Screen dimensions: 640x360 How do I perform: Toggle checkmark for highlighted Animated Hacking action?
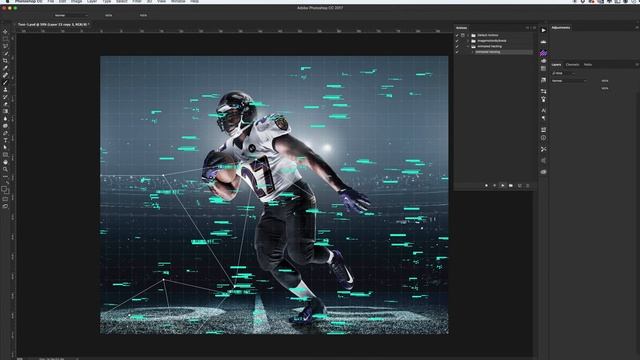tap(457, 52)
